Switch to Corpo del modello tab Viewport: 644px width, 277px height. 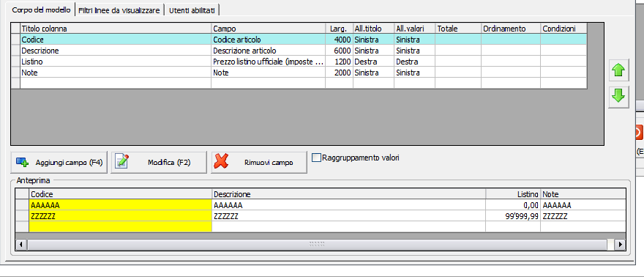click(x=41, y=10)
